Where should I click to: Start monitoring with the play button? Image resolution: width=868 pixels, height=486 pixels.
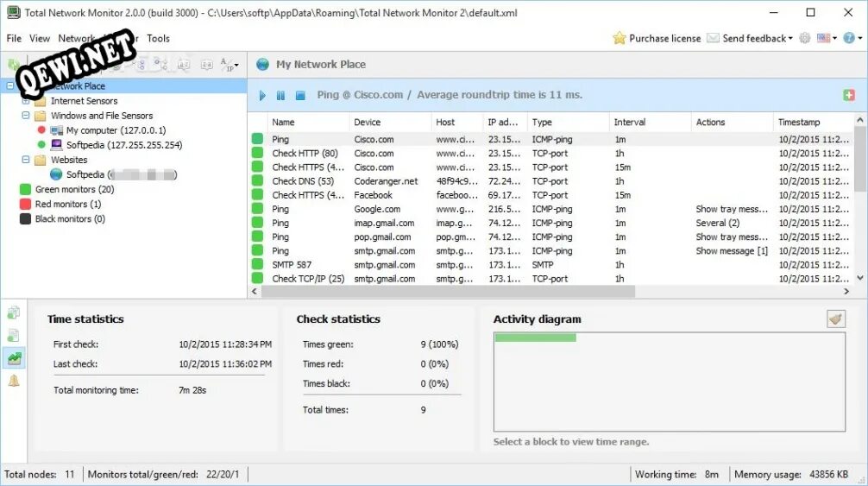tap(262, 95)
